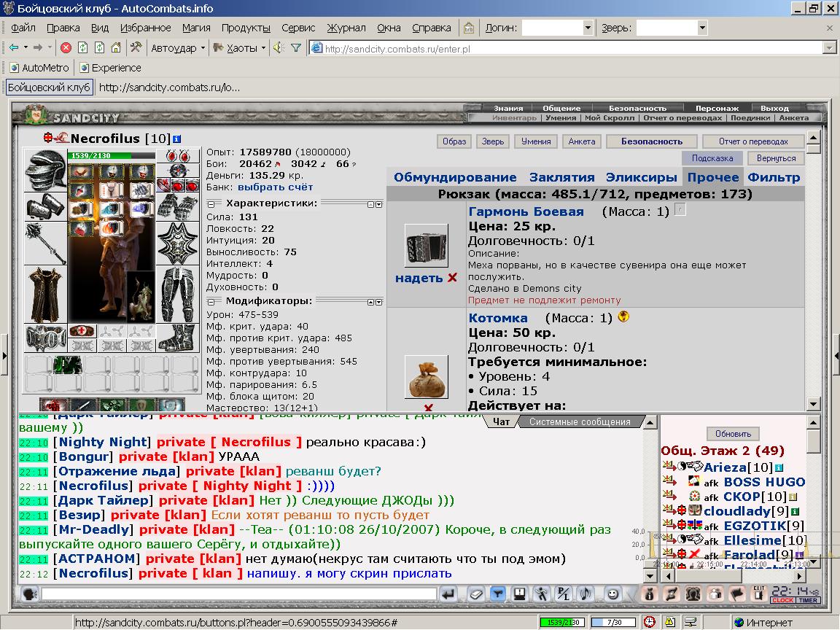The image size is (840, 630).
Task: Switch to the Заклятия tab
Action: coord(562,177)
